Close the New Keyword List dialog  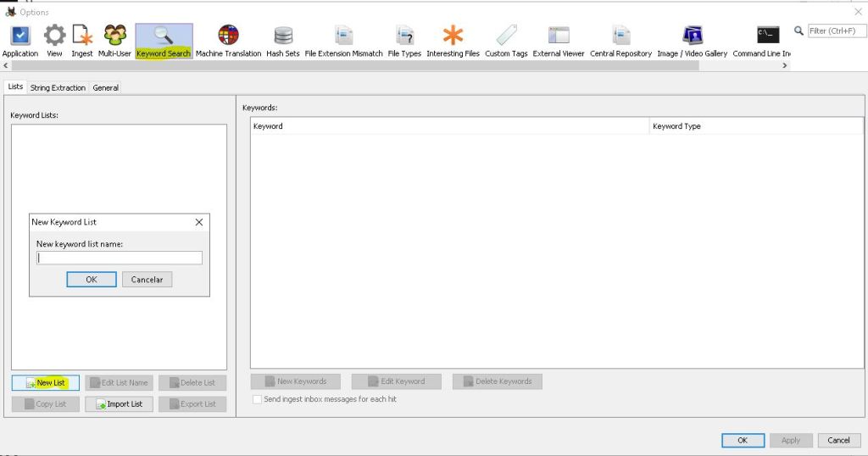pyautogui.click(x=199, y=222)
